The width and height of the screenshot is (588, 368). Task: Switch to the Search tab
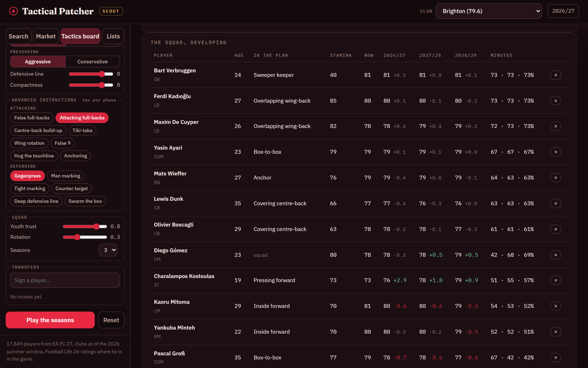tap(18, 36)
